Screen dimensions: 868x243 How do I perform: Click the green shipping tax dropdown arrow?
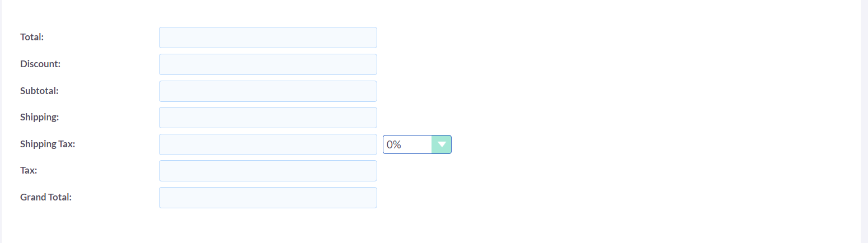[442, 144]
